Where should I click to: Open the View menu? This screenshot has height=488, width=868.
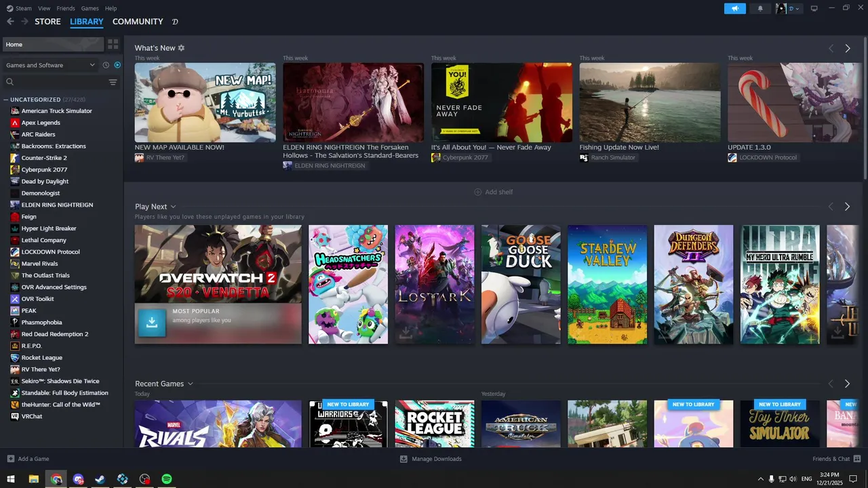click(44, 8)
